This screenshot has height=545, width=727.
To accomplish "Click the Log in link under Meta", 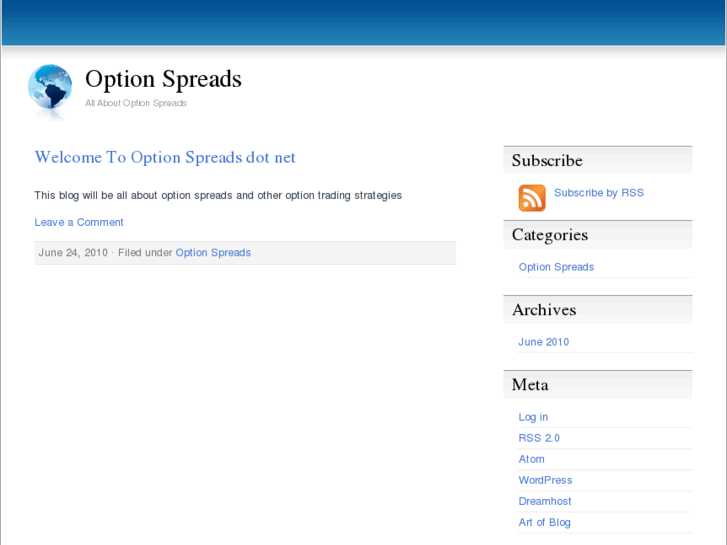I will click(x=533, y=417).
